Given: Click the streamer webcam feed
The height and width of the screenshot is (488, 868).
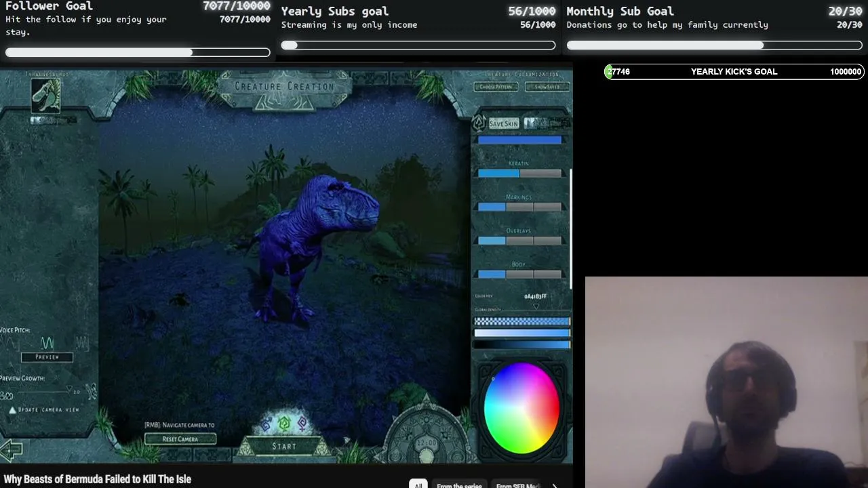Looking at the screenshot, I should 726,382.
